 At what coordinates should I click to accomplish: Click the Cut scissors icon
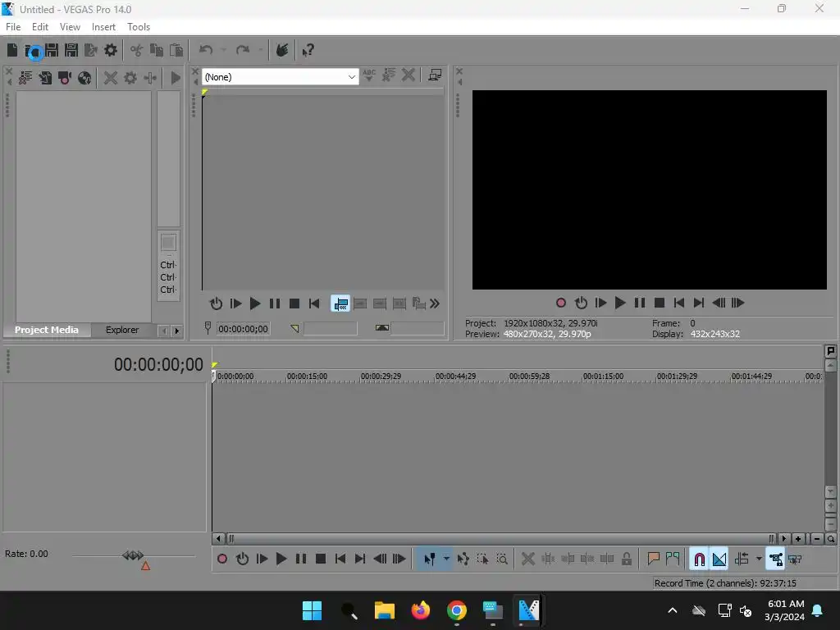(137, 50)
